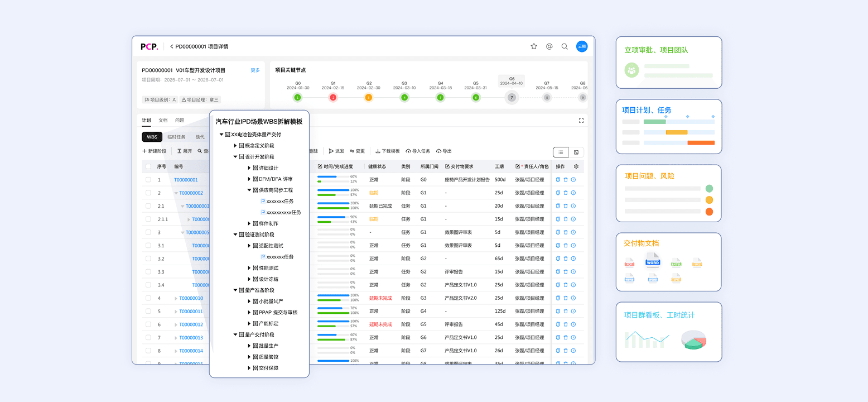Screen dimensions: 868x402
Task: Switch to card view using right view icon
Action: point(576,152)
